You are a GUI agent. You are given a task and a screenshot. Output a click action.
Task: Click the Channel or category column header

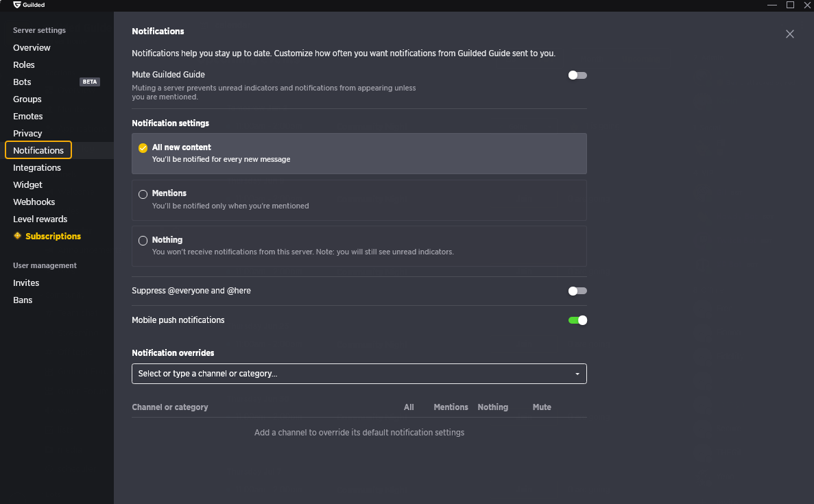tap(170, 407)
